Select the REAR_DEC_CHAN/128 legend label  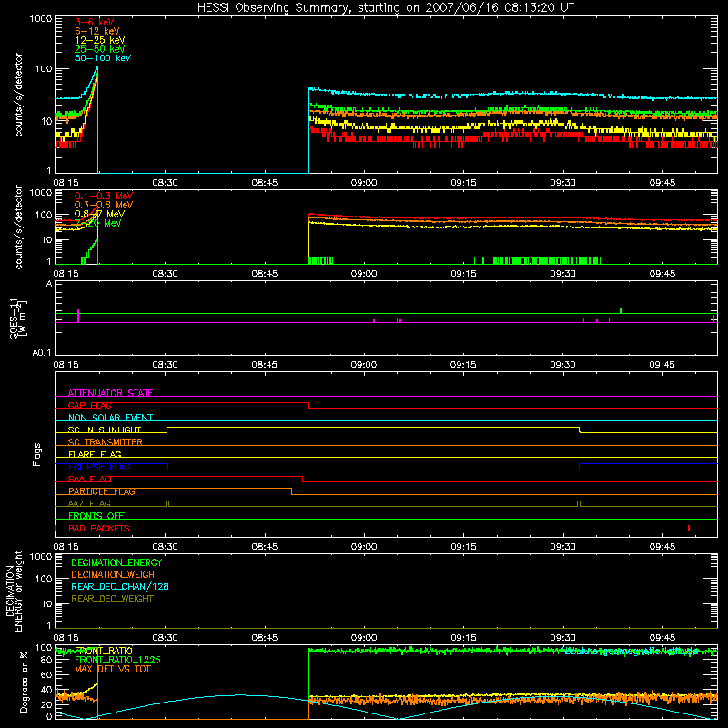point(120,587)
